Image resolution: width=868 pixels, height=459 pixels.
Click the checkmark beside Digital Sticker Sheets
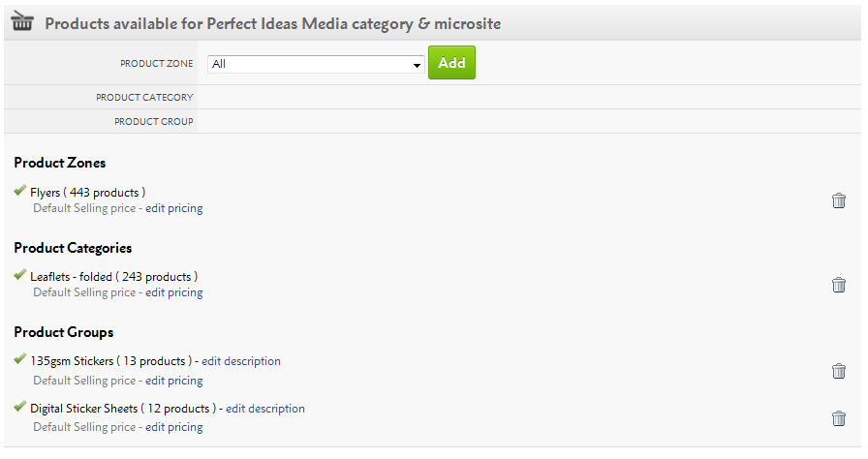point(20,407)
